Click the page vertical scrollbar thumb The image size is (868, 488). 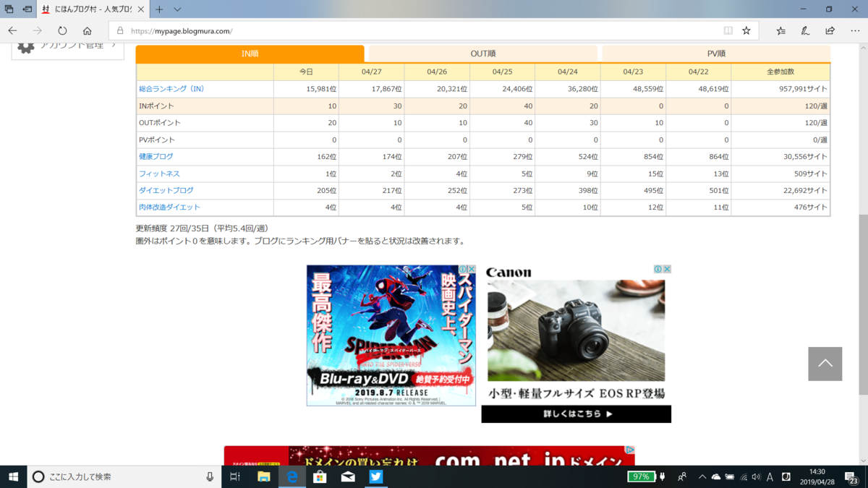click(863, 304)
